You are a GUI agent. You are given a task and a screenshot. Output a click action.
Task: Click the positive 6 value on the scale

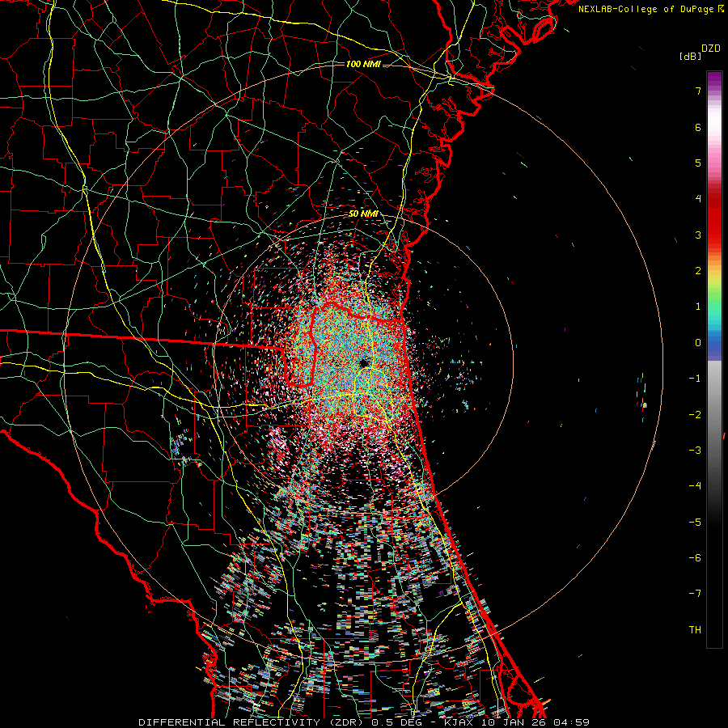(x=698, y=127)
